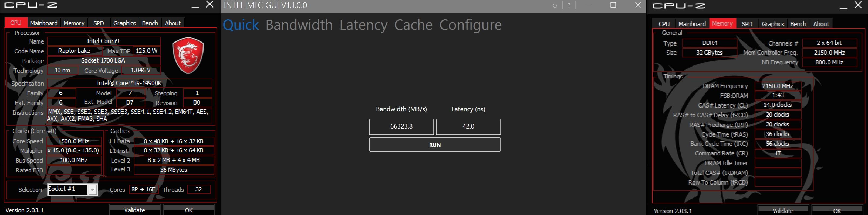
Task: Expand the Socket #1 selection dropdown
Action: point(92,190)
